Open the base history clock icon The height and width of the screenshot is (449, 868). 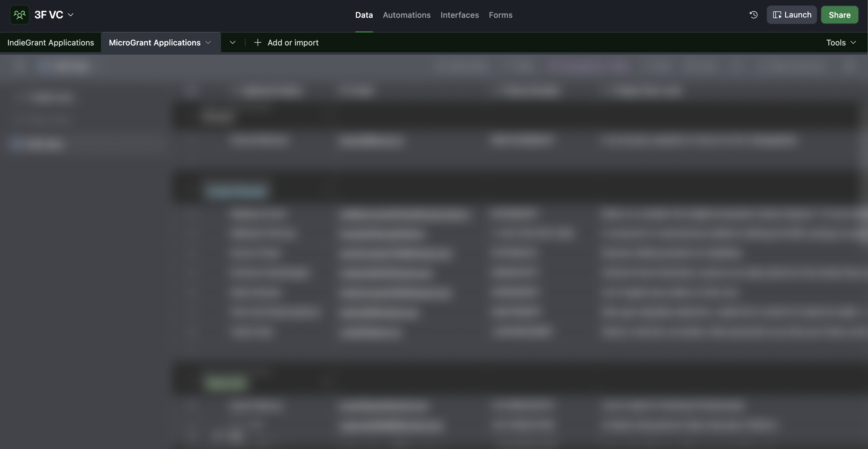coord(754,15)
